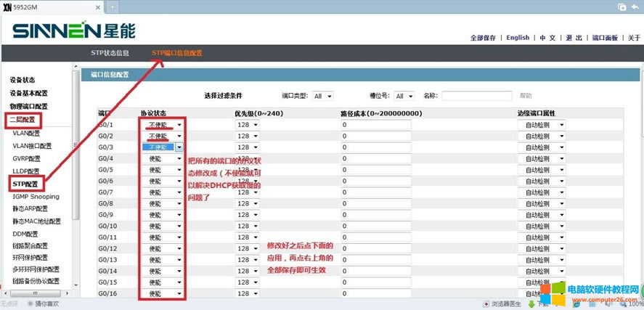Select the STP端口信息配置 tab
The image size is (644, 310).
(x=176, y=53)
